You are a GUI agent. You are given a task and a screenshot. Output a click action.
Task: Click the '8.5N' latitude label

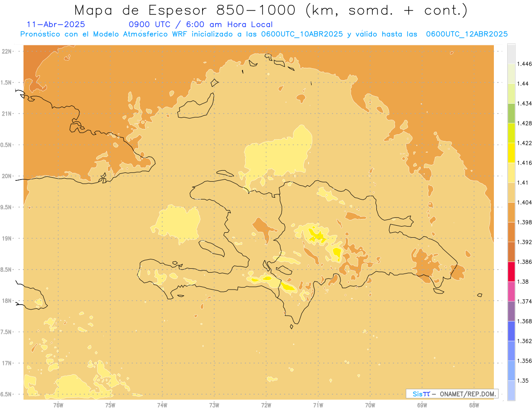click(x=7, y=270)
